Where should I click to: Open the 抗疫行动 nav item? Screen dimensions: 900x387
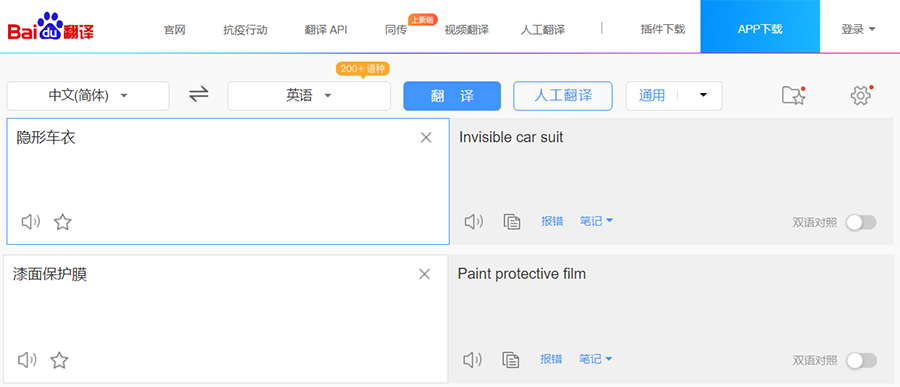245,30
